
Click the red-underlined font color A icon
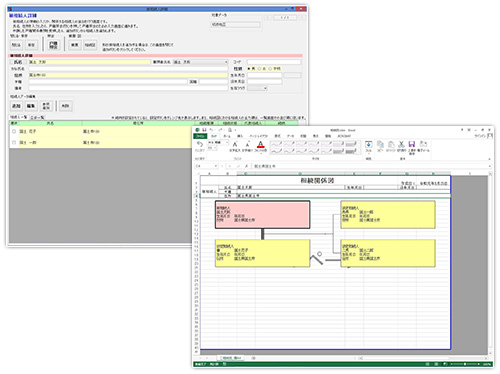click(x=261, y=144)
